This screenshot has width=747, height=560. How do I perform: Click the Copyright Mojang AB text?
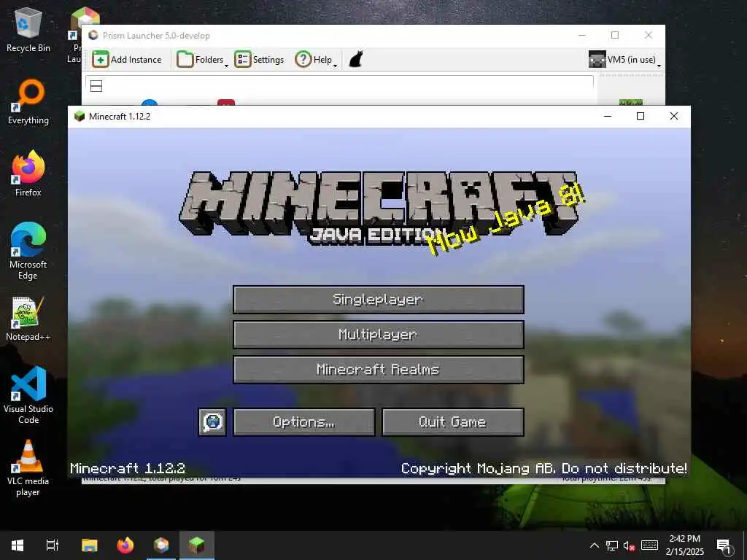click(543, 469)
